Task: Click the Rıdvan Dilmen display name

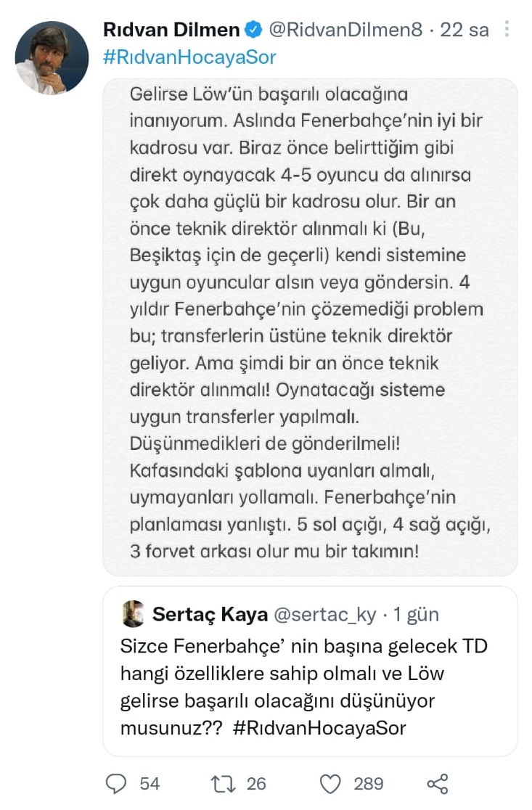Action: 171,30
